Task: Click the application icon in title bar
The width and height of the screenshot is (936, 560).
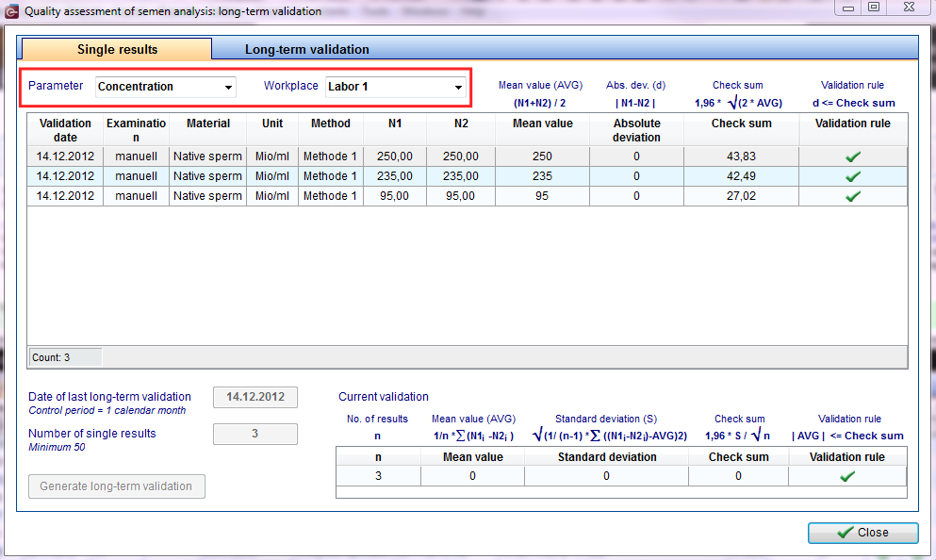Action: [11, 10]
